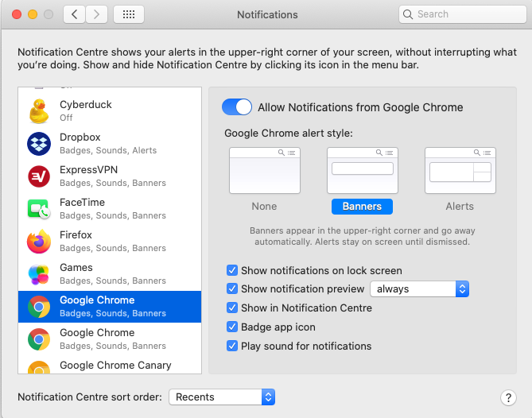The image size is (532, 418).
Task: Click the Games app icon
Action: pyautogui.click(x=38, y=274)
